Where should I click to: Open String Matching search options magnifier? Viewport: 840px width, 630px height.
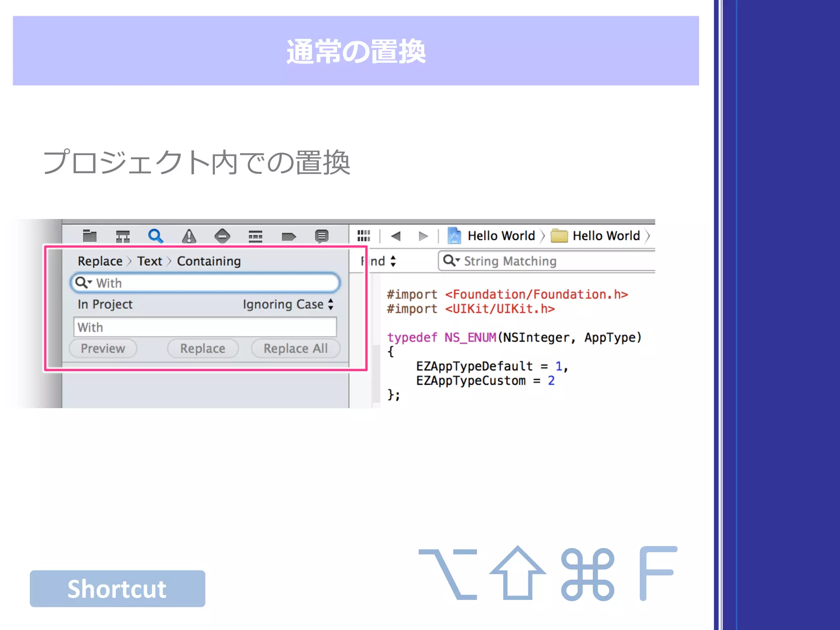pos(452,260)
